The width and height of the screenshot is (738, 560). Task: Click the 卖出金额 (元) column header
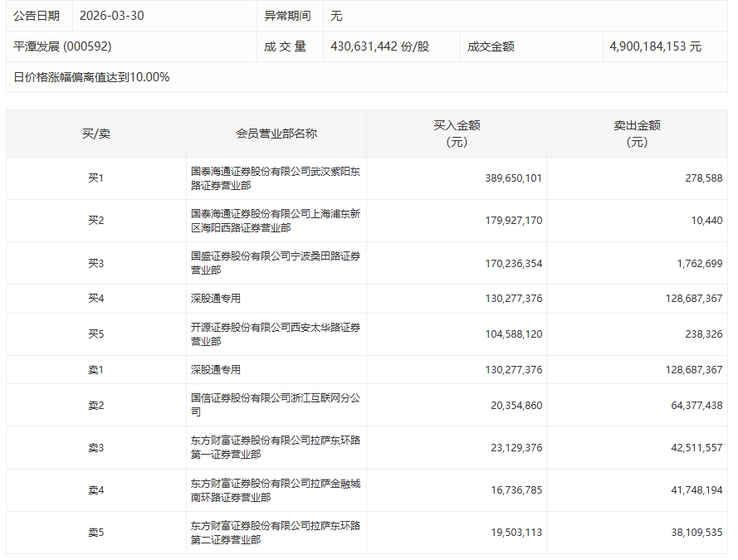tap(636, 134)
